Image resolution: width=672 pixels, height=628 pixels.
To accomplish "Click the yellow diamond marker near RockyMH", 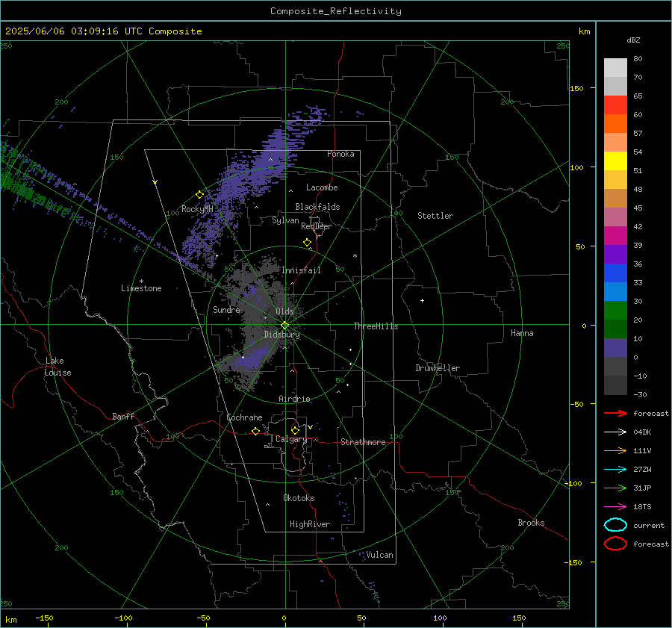I will [x=199, y=195].
